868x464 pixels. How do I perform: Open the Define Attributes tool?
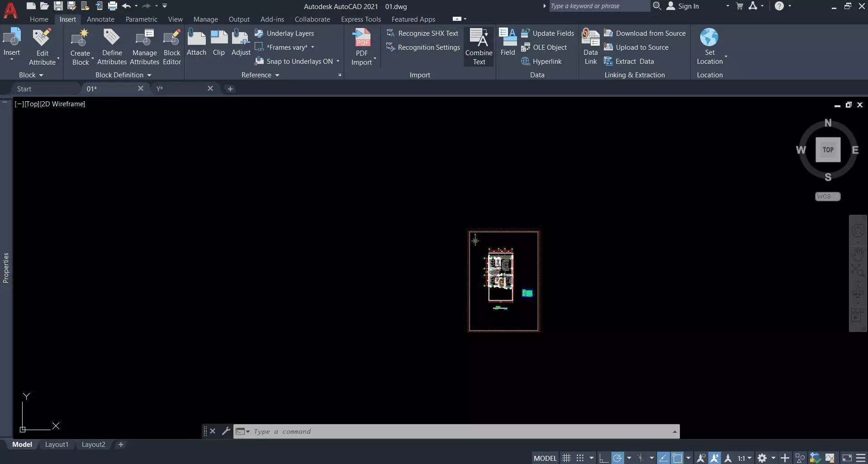click(112, 47)
